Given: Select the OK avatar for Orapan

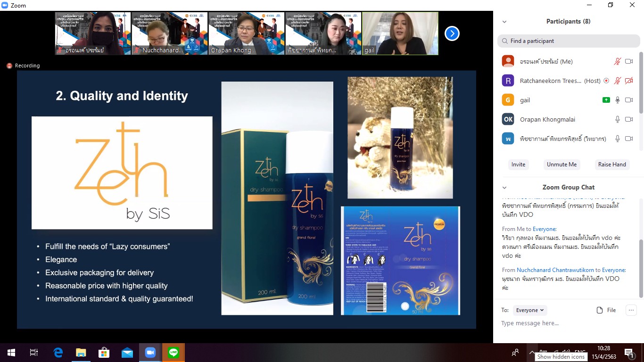Looking at the screenshot, I should pos(508,119).
